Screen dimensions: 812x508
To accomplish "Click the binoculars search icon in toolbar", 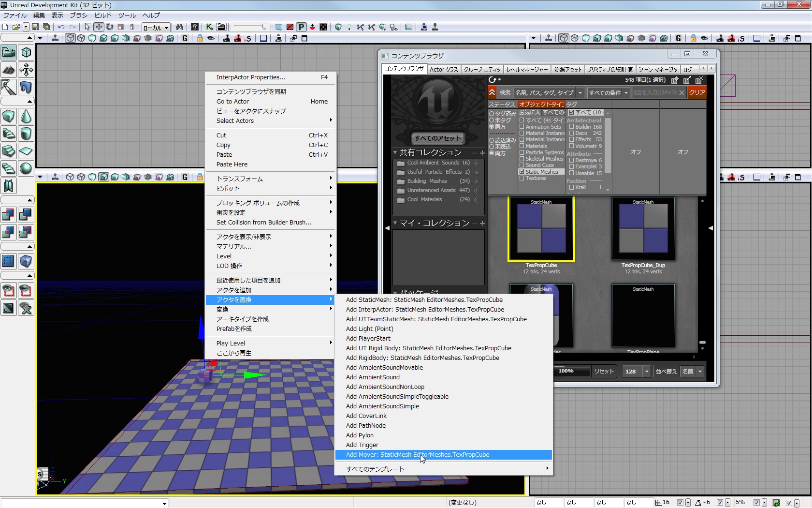I will [x=179, y=27].
